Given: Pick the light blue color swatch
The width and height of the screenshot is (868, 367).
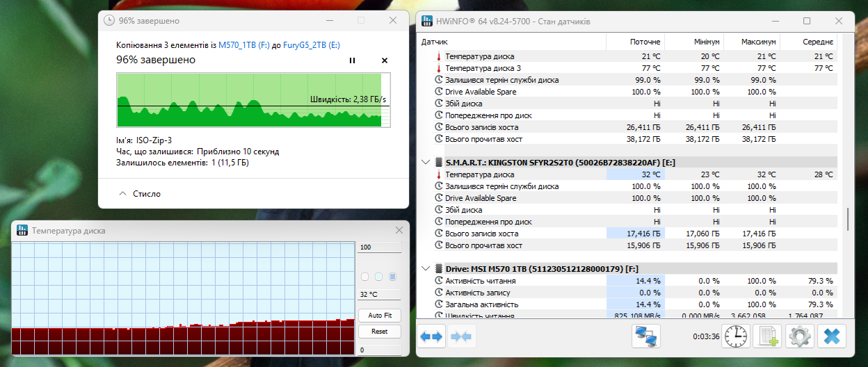Looking at the screenshot, I should coord(378,277).
